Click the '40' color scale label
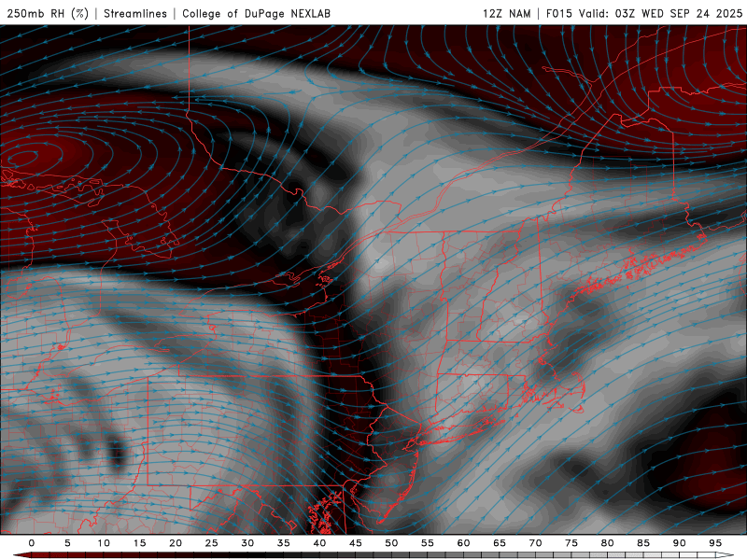 pyautogui.click(x=319, y=543)
